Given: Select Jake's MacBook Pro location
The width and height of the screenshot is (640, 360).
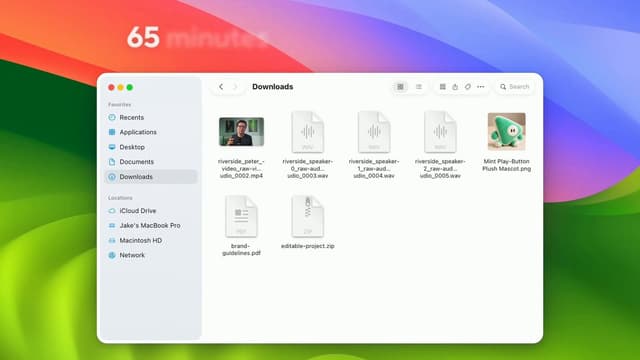Looking at the screenshot, I should click(x=151, y=225).
